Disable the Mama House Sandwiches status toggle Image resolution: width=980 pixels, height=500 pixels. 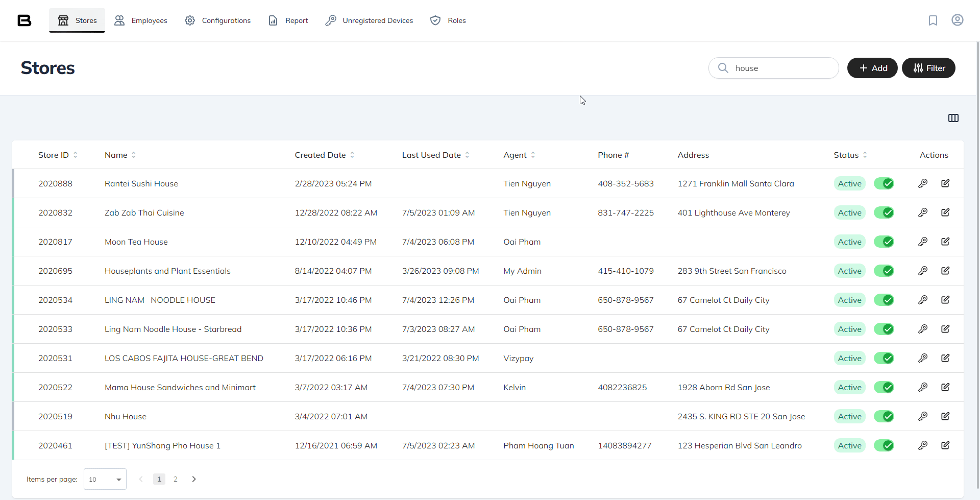[884, 387]
